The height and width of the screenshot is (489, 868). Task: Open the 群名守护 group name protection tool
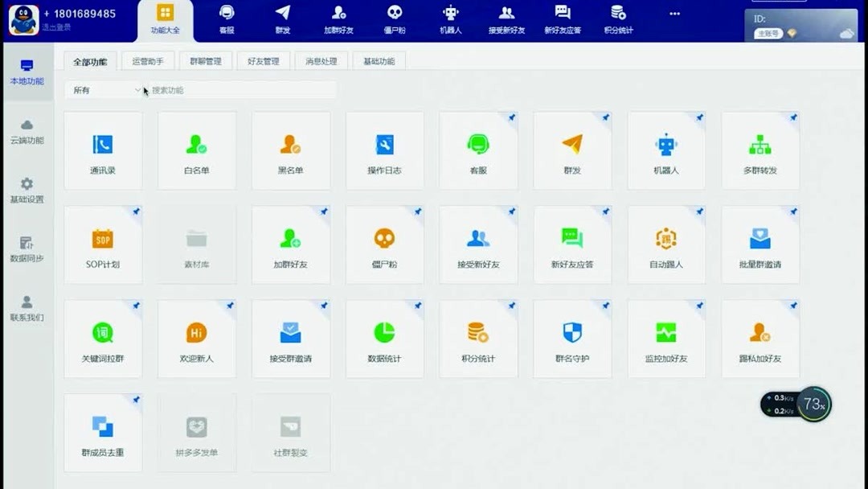pyautogui.click(x=572, y=338)
